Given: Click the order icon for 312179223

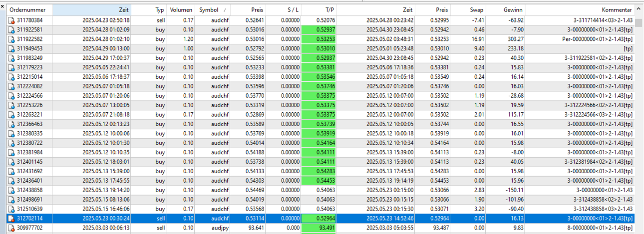Looking at the screenshot, I should (11, 67).
